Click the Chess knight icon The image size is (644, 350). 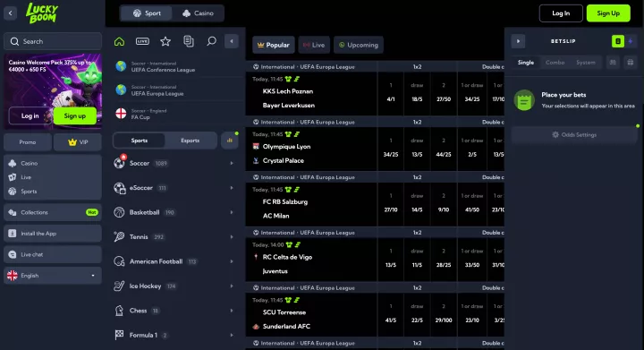(119, 311)
